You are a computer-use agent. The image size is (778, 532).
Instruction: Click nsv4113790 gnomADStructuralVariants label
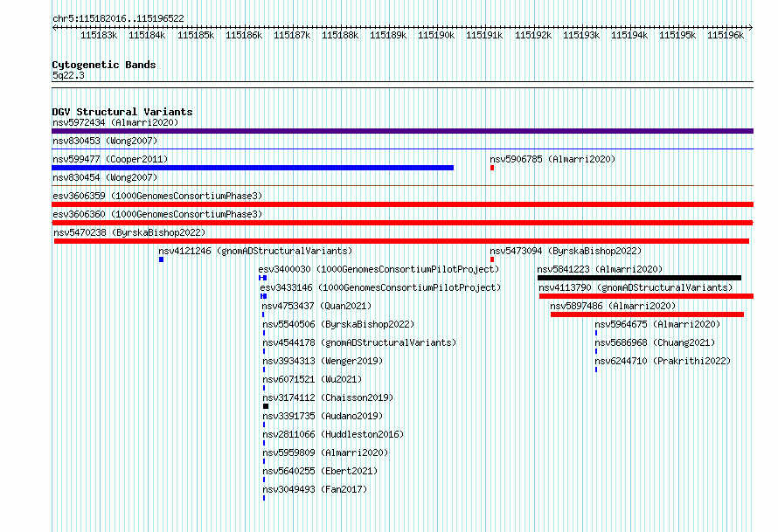636,287
